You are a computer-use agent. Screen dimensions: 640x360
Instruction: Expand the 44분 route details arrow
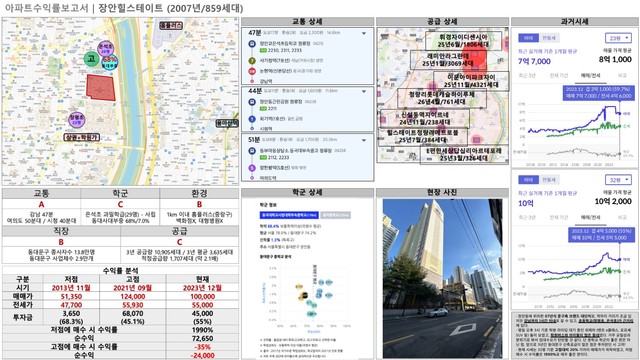[364, 91]
